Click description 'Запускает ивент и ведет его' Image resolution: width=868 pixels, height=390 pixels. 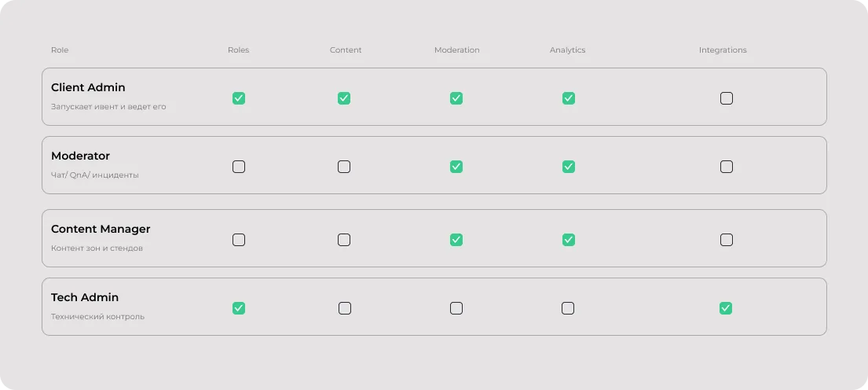[108, 106]
